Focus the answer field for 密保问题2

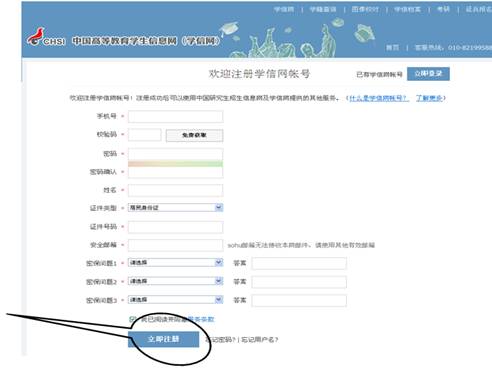click(299, 282)
